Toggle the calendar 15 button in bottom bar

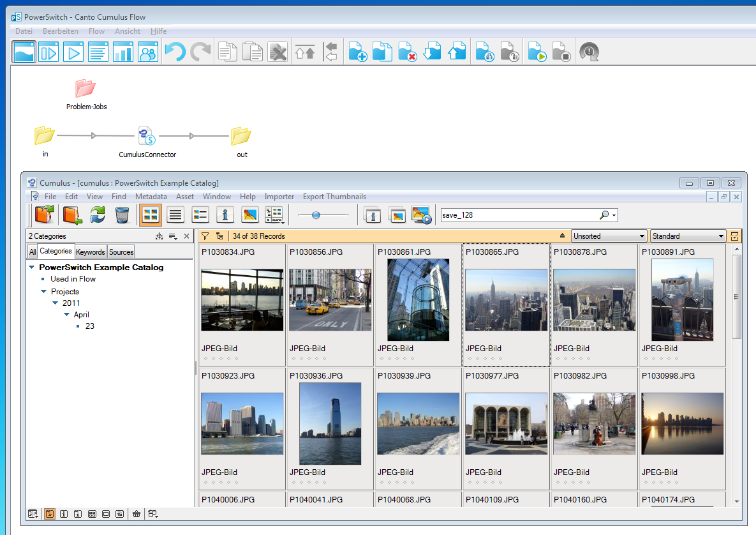tap(119, 514)
